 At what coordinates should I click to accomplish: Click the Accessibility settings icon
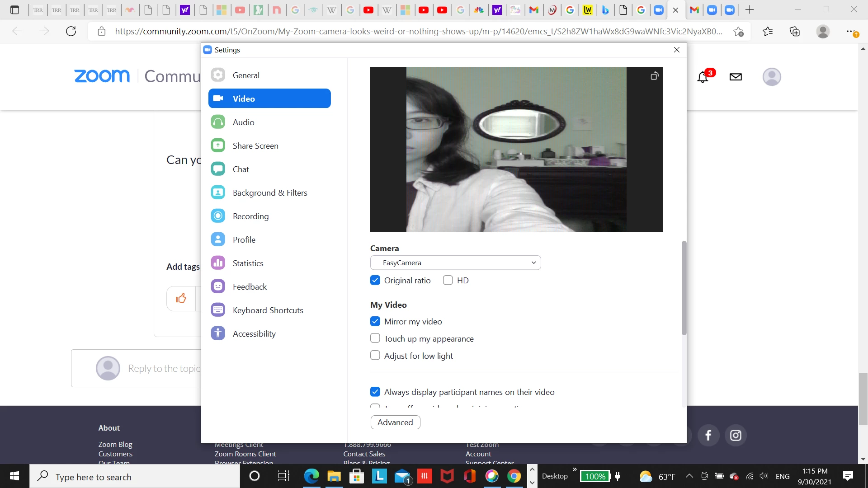[218, 333]
